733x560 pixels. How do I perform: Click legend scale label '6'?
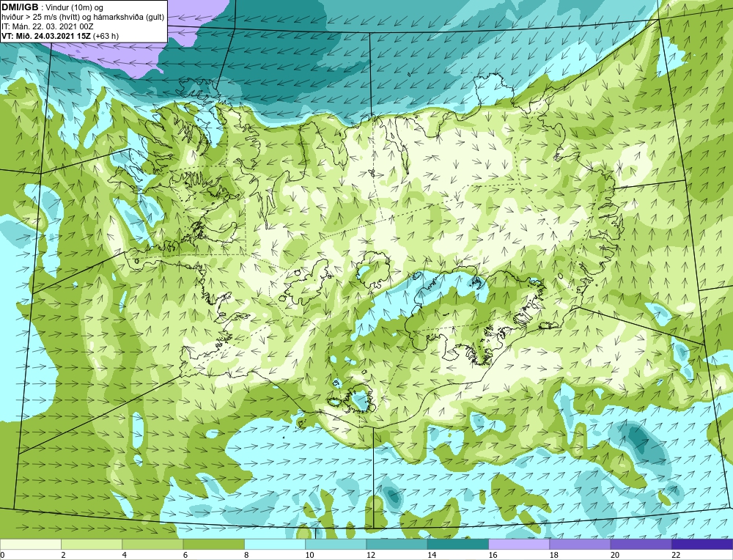click(185, 555)
